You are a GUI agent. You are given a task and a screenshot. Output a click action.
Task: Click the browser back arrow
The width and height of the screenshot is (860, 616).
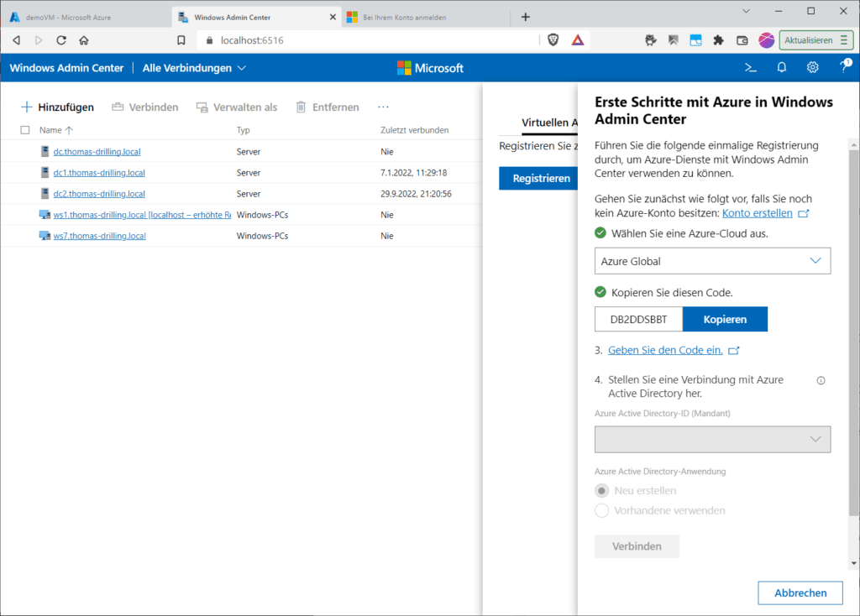pyautogui.click(x=17, y=40)
